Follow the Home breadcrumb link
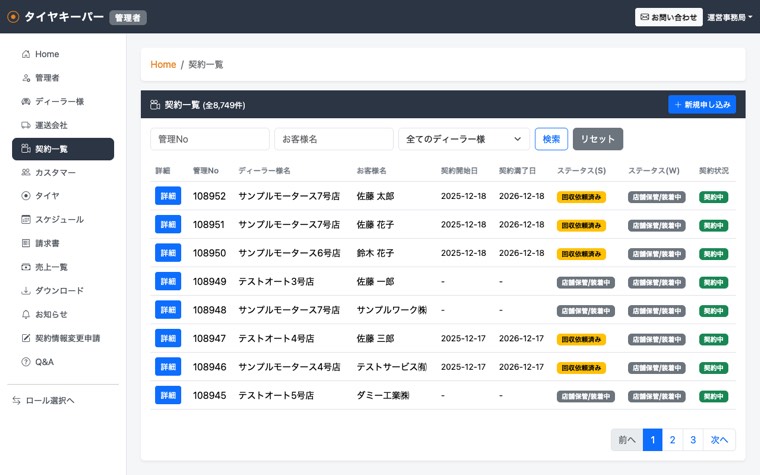 coord(163,64)
